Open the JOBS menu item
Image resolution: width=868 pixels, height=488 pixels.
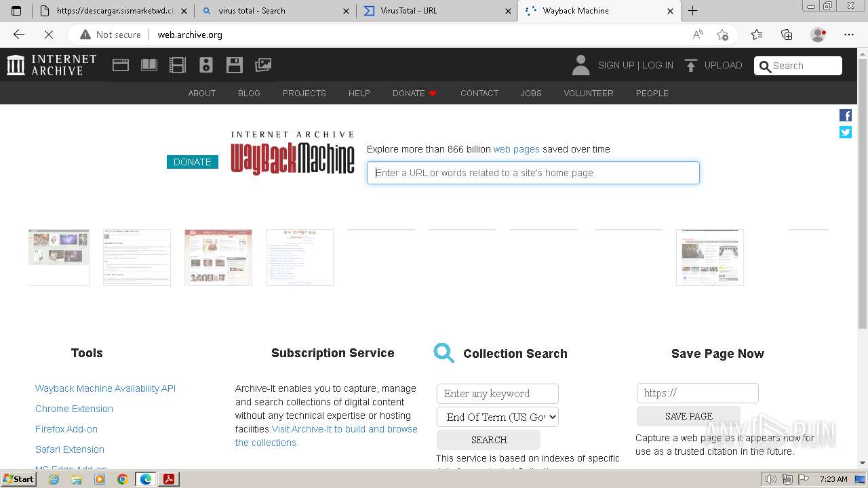531,94
